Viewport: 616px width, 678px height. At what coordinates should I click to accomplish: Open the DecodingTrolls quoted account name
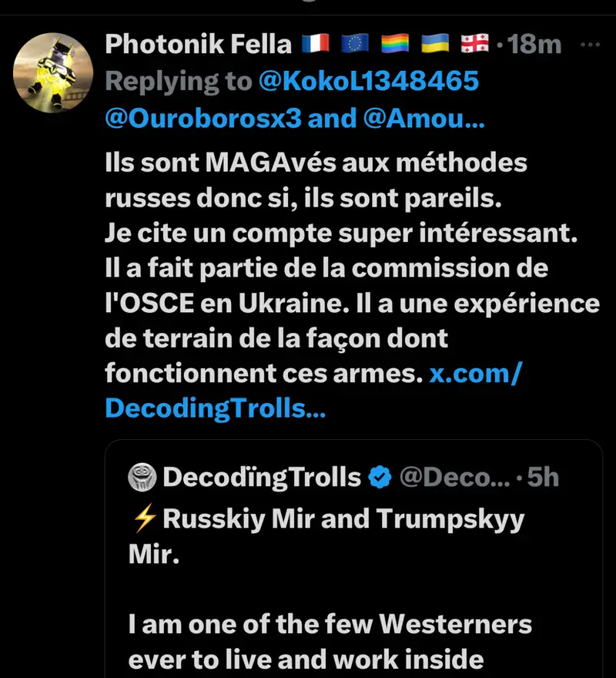coord(262,478)
